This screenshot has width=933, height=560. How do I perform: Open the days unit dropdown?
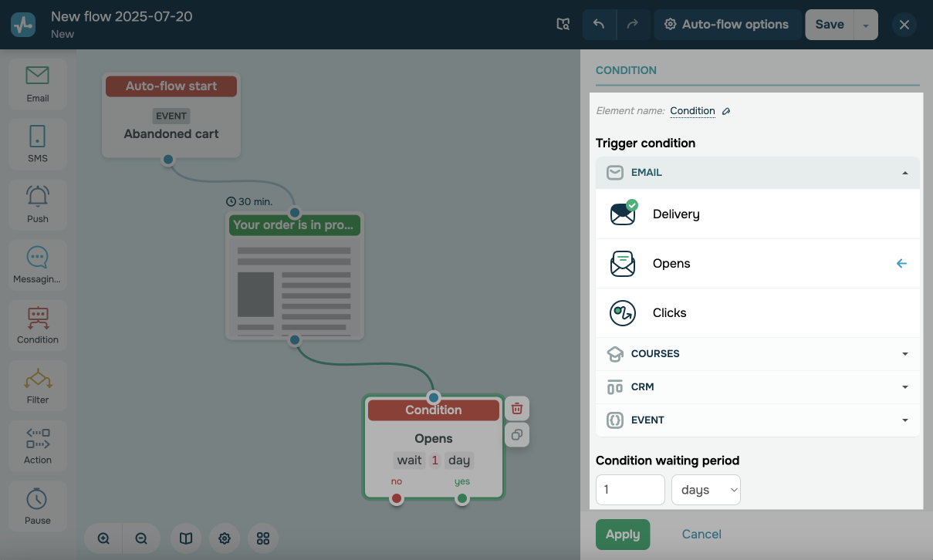(705, 490)
